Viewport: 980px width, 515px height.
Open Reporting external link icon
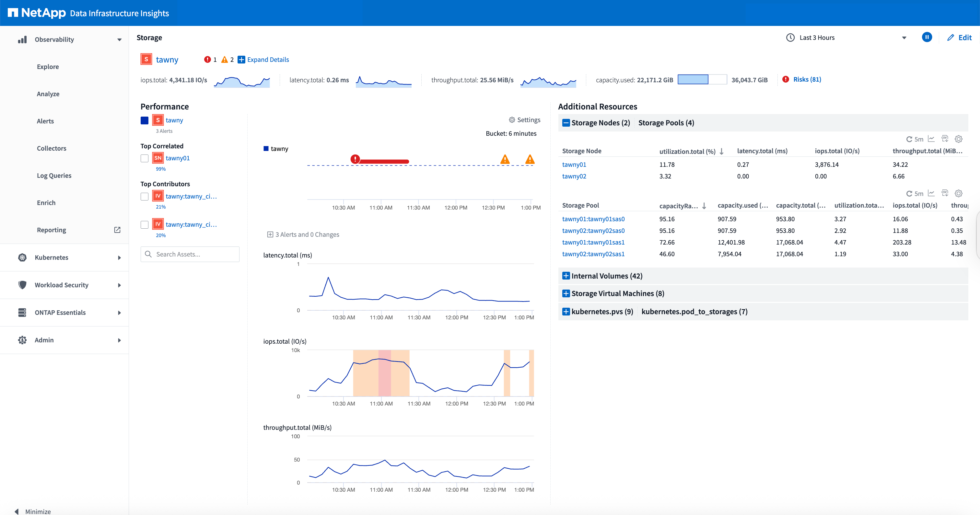click(117, 230)
